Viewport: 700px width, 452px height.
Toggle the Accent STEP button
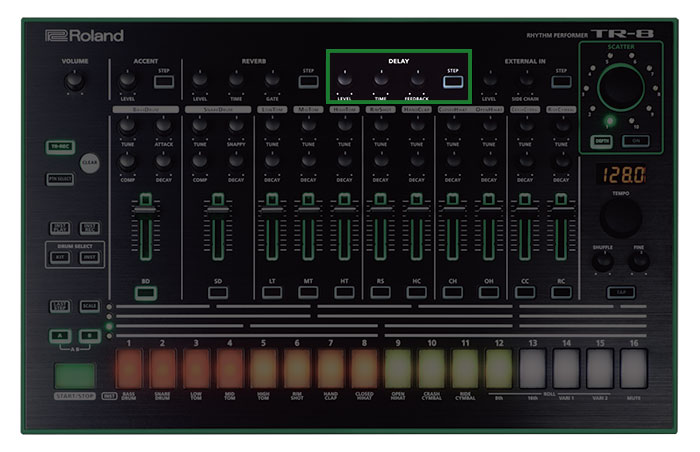click(164, 82)
